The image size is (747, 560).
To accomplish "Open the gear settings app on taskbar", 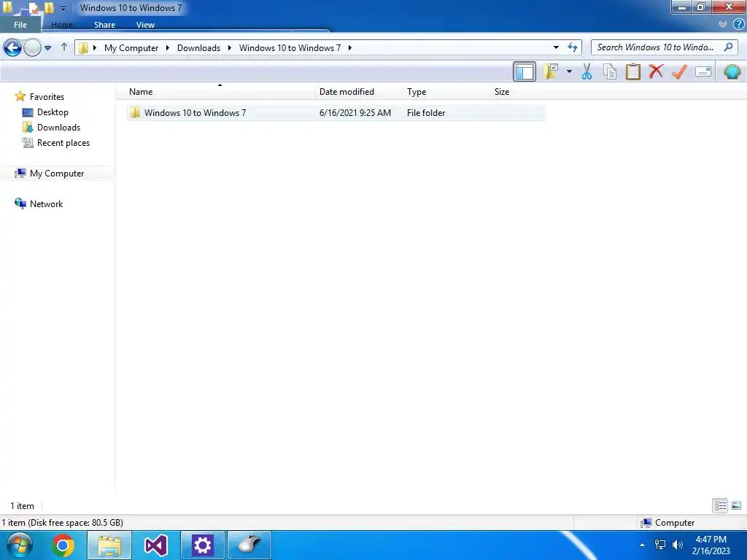I will (203, 545).
